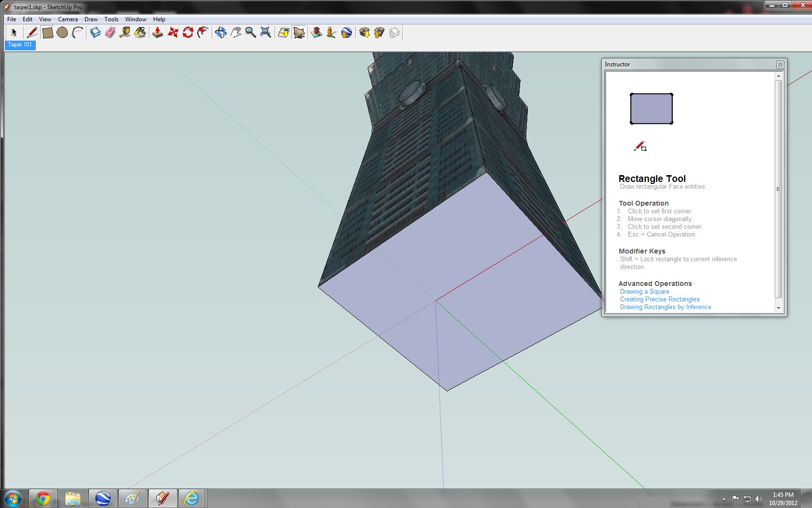
Task: Switch to the Taipei 101 scene tab
Action: [20, 45]
